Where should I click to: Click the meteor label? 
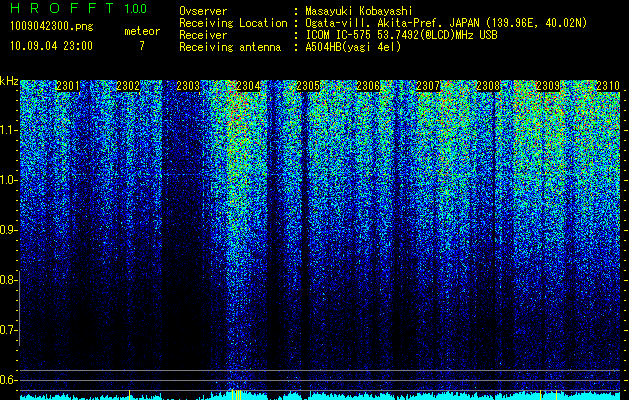click(x=142, y=31)
